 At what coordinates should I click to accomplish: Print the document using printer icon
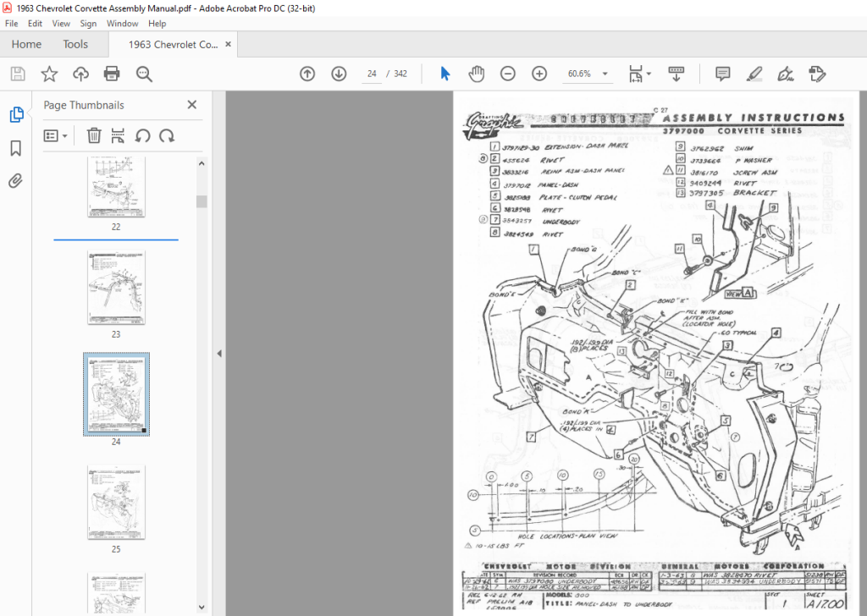pos(112,74)
